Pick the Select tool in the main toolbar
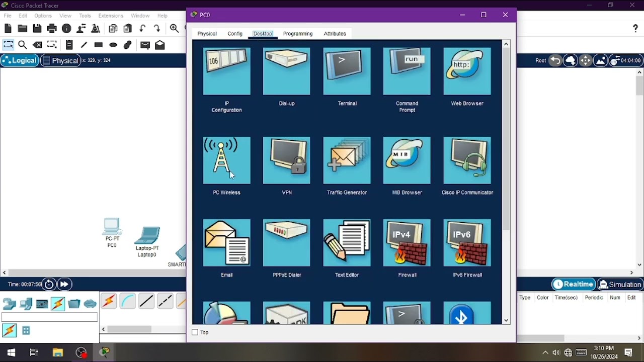Viewport: 644px width, 362px height. tap(8, 45)
